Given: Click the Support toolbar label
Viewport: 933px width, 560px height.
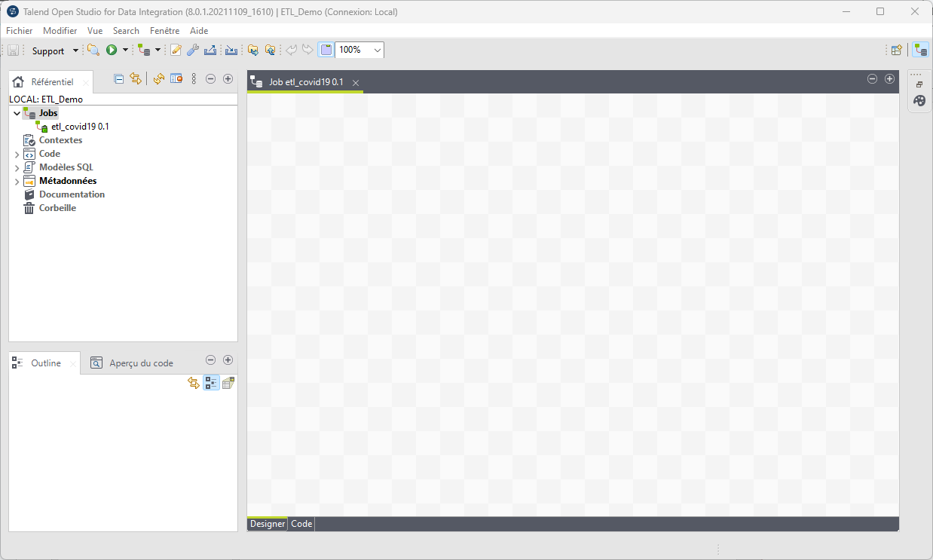Looking at the screenshot, I should 48,51.
